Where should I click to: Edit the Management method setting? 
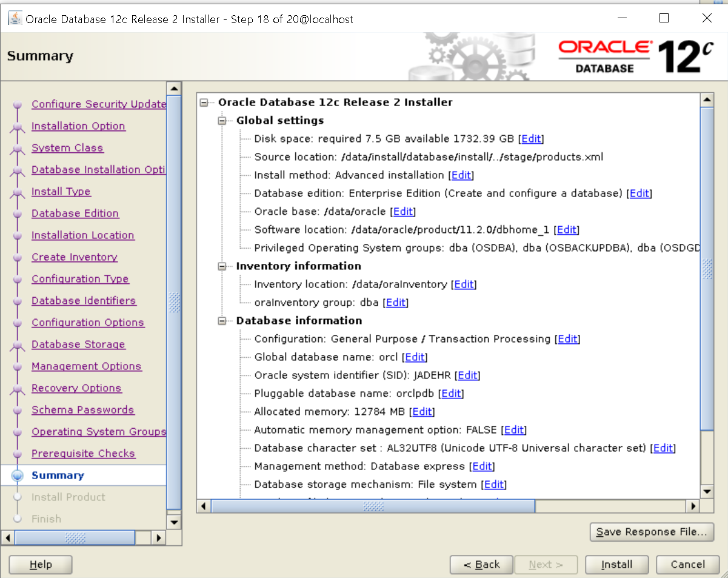(483, 466)
